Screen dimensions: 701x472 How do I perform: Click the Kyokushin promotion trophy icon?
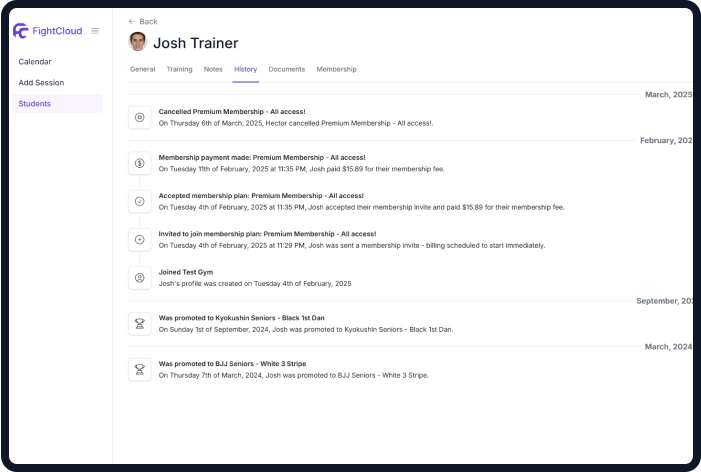pyautogui.click(x=140, y=323)
